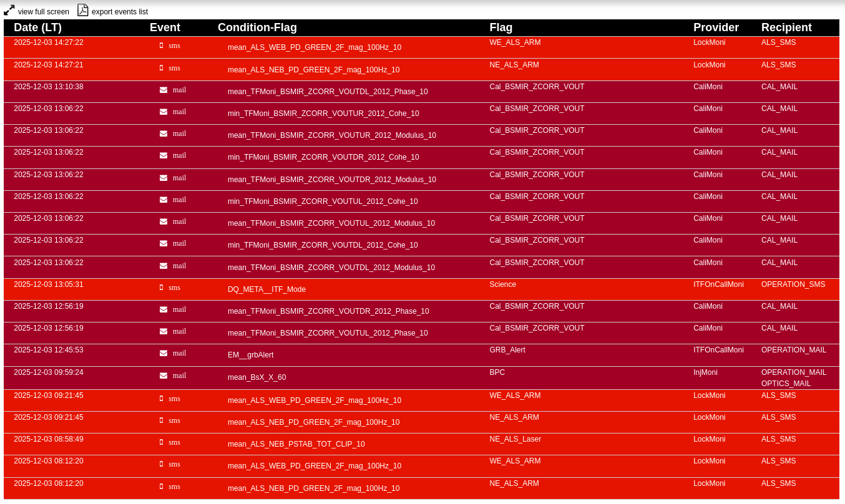The height and width of the screenshot is (504, 845).
Task: Click the GRB_Alert flag cell
Action: click(507, 350)
